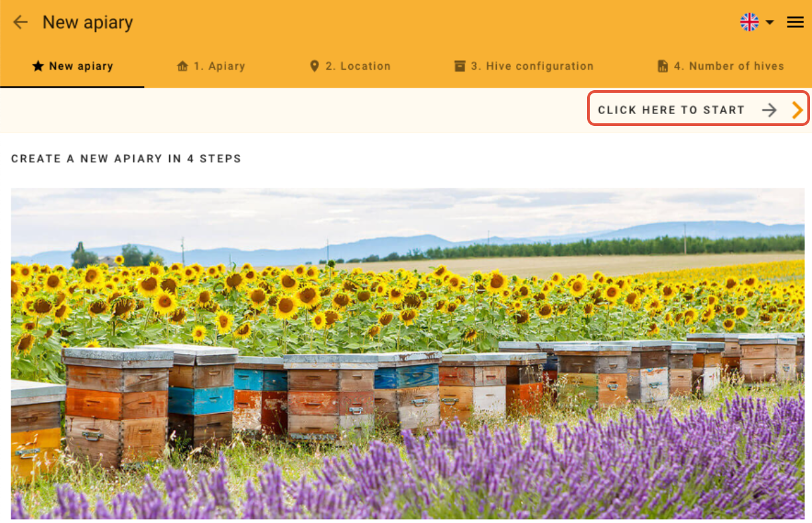Jump to 4. Number of hives tab
812x523 pixels.
pyautogui.click(x=729, y=66)
